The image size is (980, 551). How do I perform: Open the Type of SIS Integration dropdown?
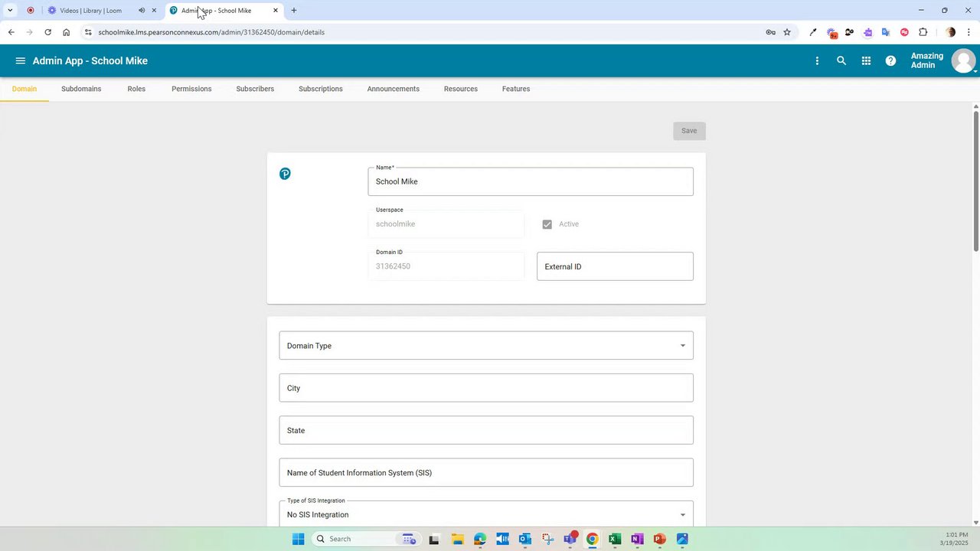486,514
